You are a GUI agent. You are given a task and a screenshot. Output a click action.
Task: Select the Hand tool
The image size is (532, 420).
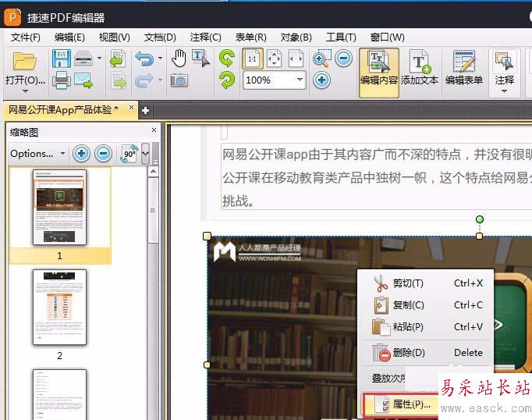(x=179, y=59)
